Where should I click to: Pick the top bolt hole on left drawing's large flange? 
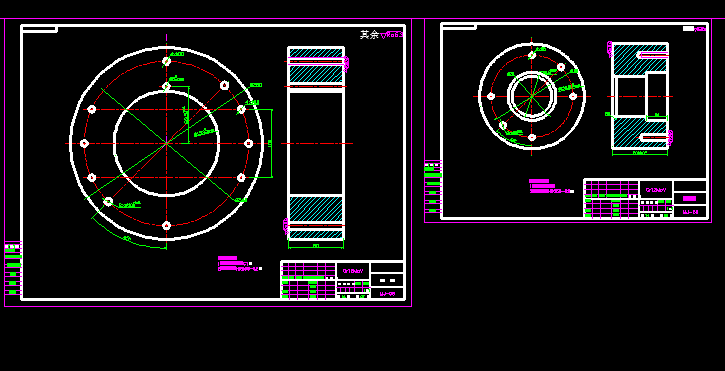click(x=166, y=61)
